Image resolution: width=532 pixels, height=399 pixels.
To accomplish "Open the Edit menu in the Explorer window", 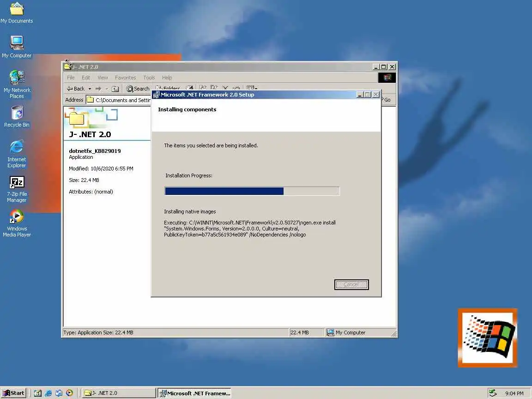I will (86, 78).
